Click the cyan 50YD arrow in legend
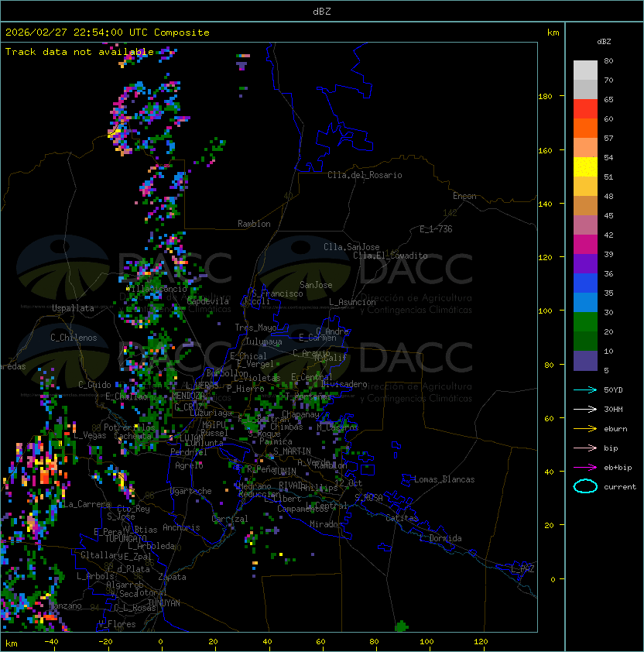The image size is (644, 652). pos(585,389)
